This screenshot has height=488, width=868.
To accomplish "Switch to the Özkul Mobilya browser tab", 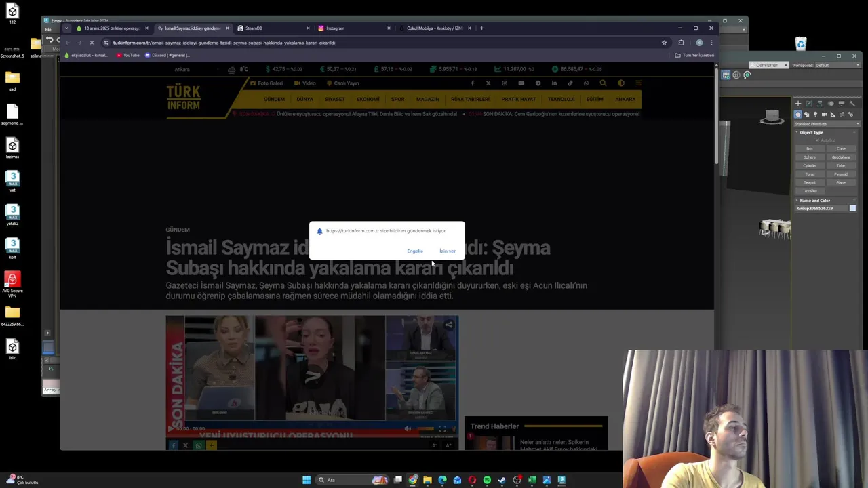I will tap(435, 28).
